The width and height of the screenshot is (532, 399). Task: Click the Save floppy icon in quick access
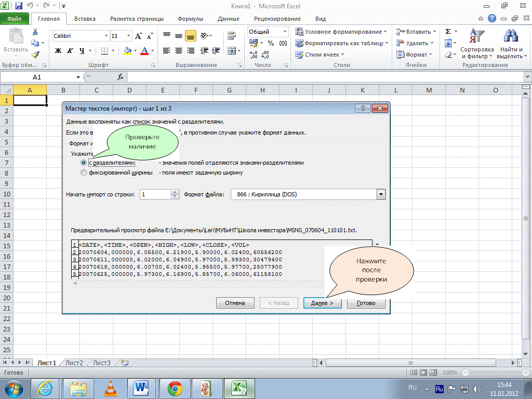tap(18, 6)
